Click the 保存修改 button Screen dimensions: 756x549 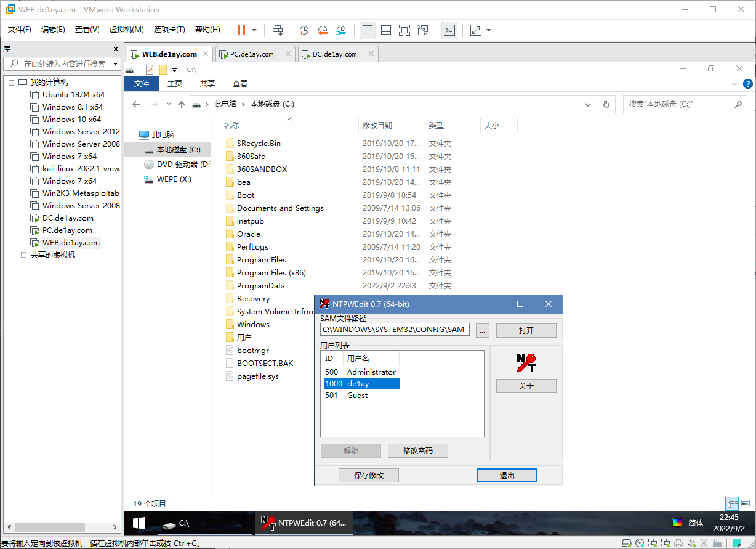point(369,476)
